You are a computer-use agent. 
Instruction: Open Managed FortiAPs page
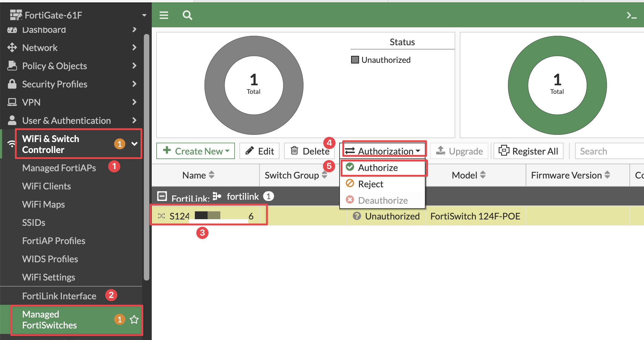tap(59, 168)
